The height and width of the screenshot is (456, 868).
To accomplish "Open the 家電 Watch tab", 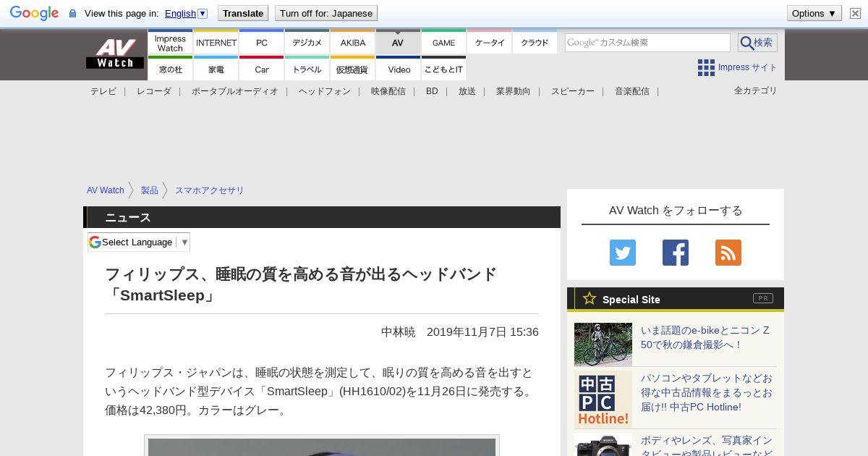I will coord(216,69).
